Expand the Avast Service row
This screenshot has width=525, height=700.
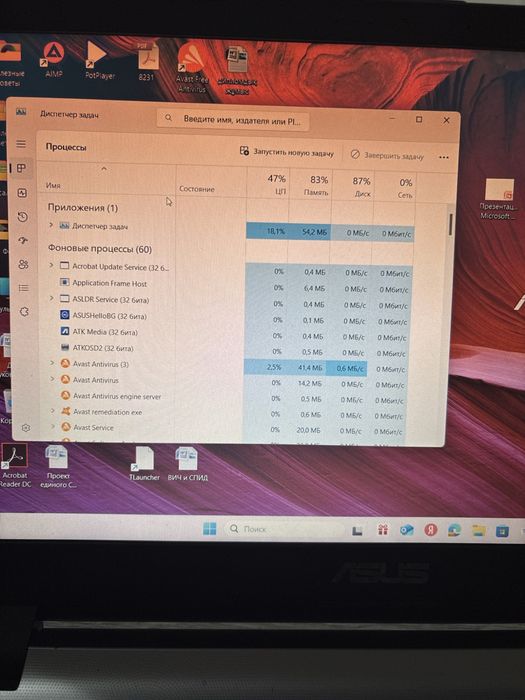pyautogui.click(x=53, y=427)
